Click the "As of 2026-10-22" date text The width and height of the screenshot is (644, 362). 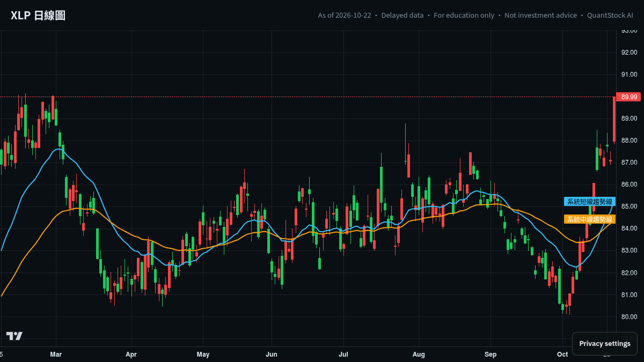pos(345,16)
